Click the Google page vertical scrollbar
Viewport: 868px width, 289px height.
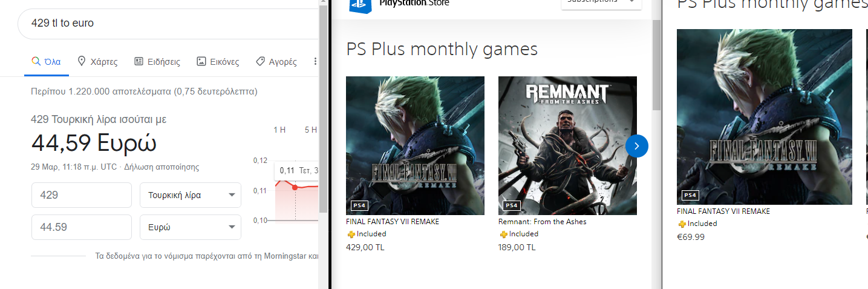pos(324,109)
